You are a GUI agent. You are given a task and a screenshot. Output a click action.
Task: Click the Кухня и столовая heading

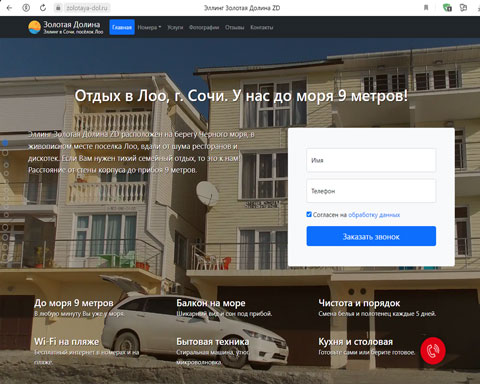(355, 342)
